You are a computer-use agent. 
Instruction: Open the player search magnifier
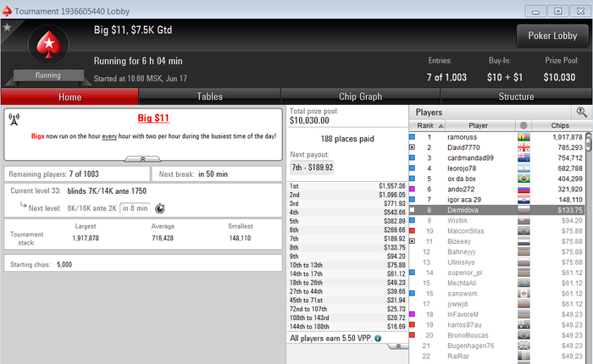[x=581, y=112]
